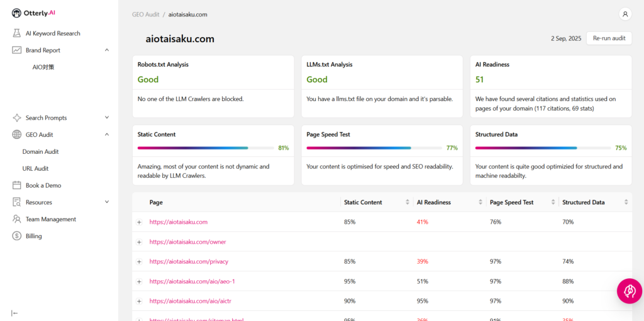Collapse the sidebar with the bottom arrow icon
Screen dimensions: 644x321
(x=14, y=313)
